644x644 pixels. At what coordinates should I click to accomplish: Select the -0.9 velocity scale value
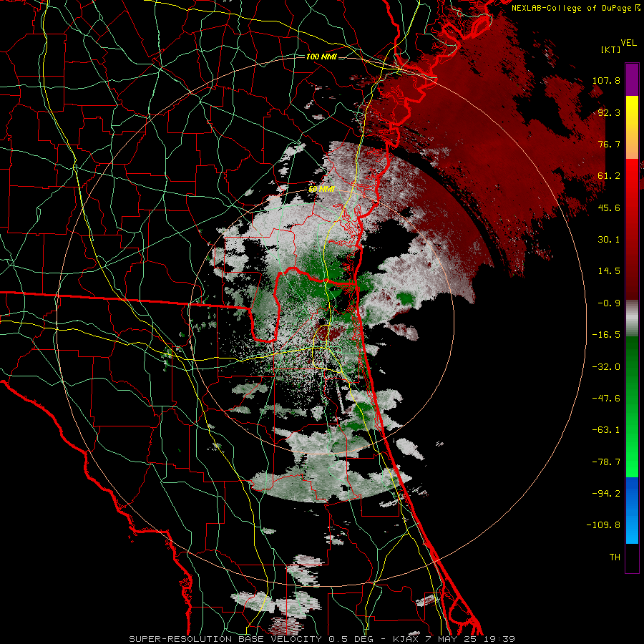(609, 303)
